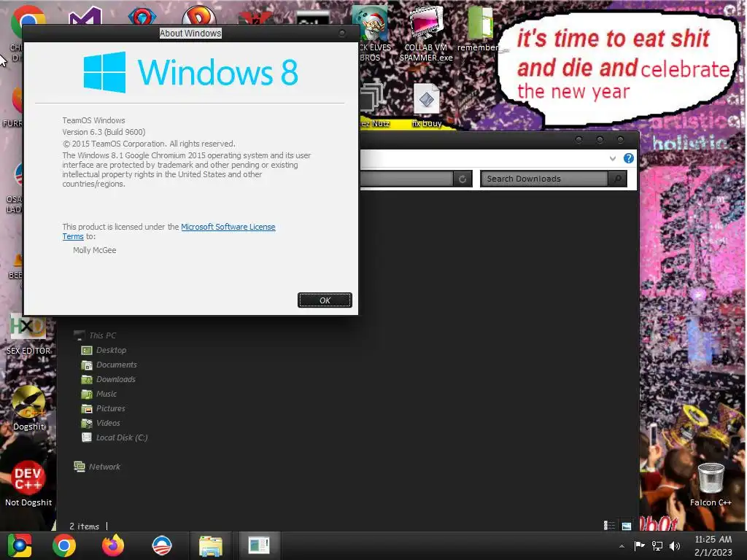Open the volume speaker tray icon

point(675,545)
